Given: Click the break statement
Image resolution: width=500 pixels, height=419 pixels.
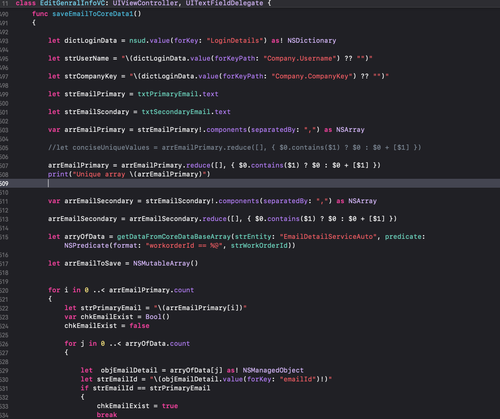Looking at the screenshot, I should tap(107, 415).
